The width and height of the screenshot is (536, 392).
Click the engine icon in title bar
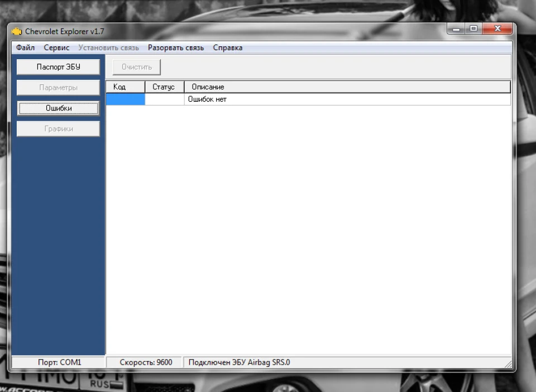coord(17,31)
